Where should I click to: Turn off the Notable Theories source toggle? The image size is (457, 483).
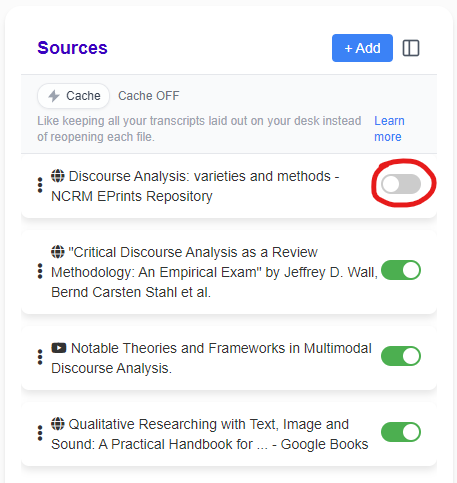[x=401, y=356]
